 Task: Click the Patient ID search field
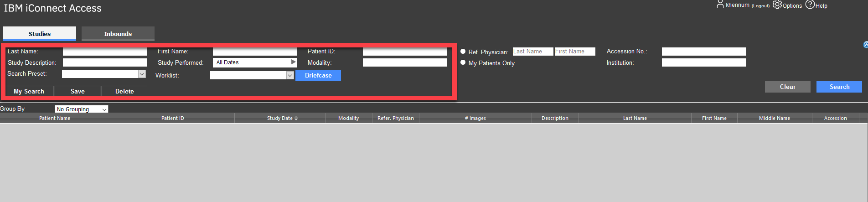pos(405,52)
